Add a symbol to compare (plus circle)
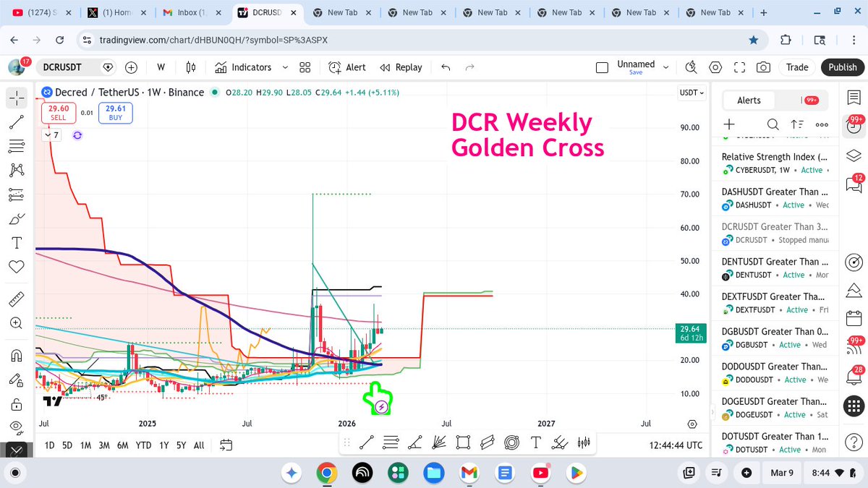The image size is (868, 488). (132, 67)
